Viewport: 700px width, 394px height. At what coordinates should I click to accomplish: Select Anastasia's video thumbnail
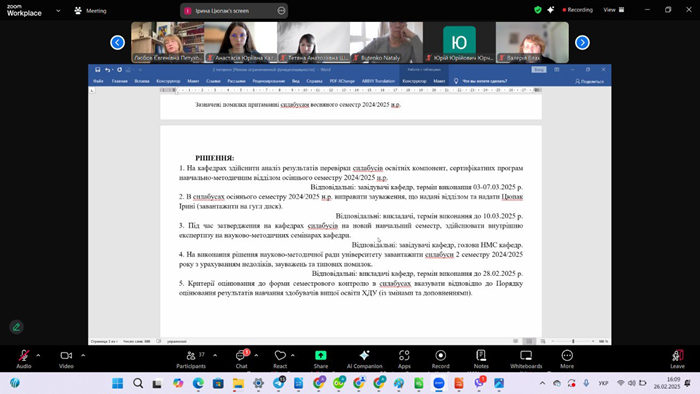[241, 42]
